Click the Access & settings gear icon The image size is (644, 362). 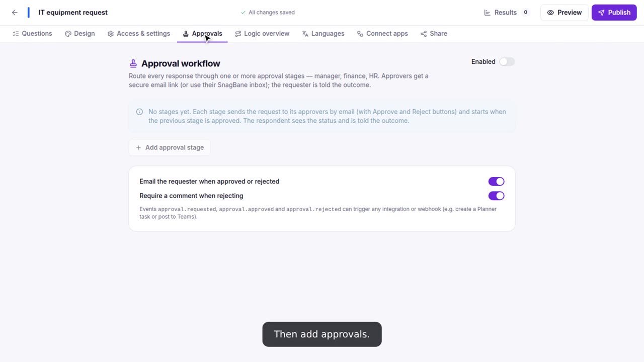pyautogui.click(x=111, y=34)
